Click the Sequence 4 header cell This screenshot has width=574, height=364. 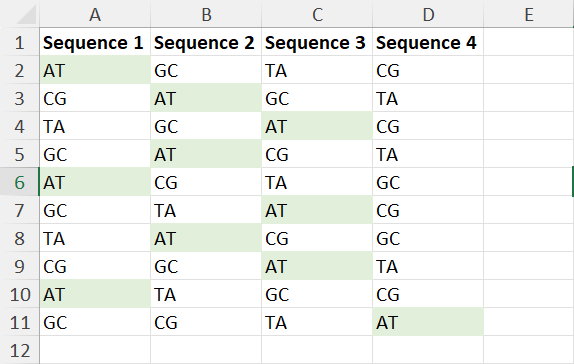click(428, 42)
